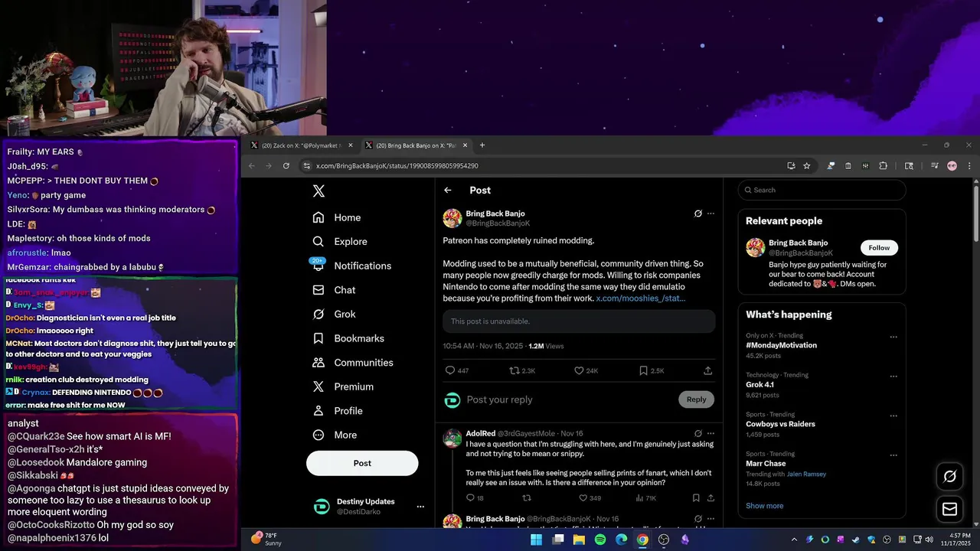This screenshot has height=551, width=980.
Task: Open Marr Chase trend
Action: [x=766, y=464]
